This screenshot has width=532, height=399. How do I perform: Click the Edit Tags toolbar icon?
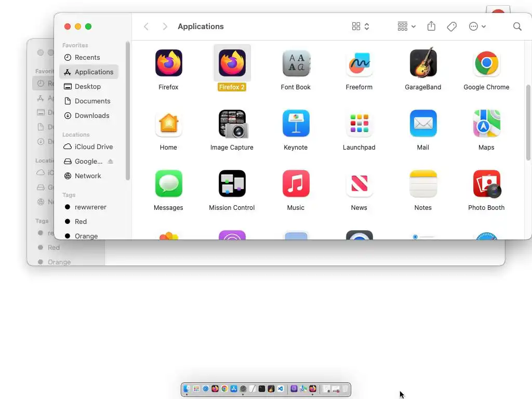click(x=451, y=26)
